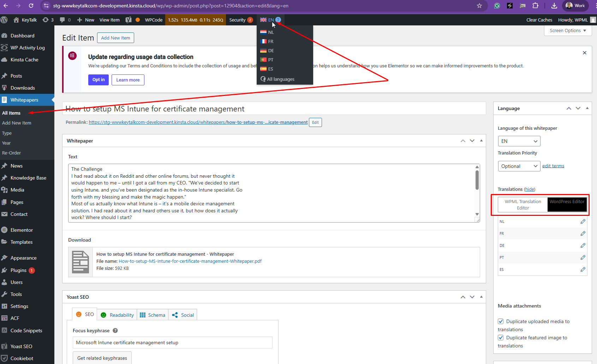This screenshot has width=597, height=364.
Task: Open the KeyTalk site home icon
Action: 16,20
